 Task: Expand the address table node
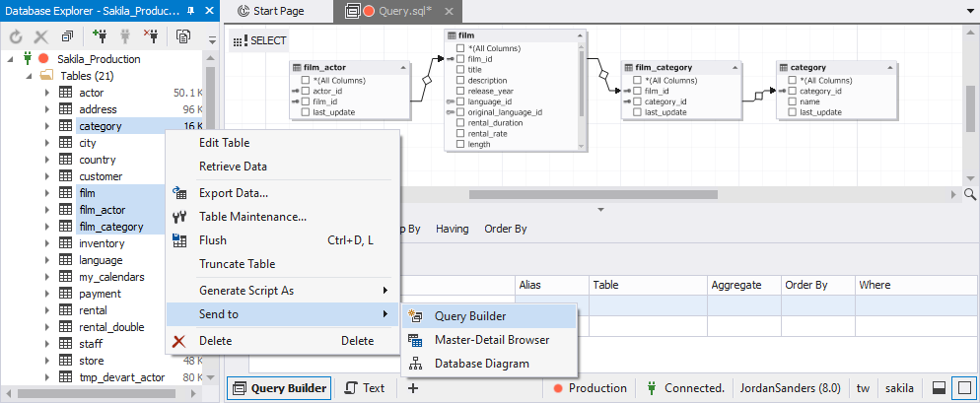(x=47, y=109)
